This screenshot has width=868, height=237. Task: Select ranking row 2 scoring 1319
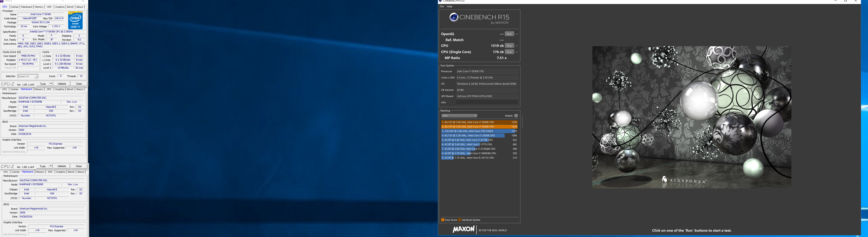tap(479, 126)
